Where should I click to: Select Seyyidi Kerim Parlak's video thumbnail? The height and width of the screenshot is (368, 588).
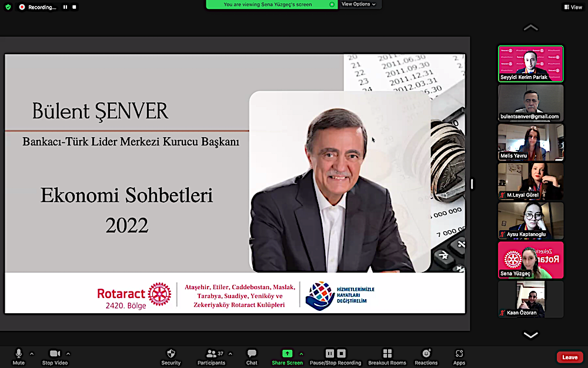(530, 64)
